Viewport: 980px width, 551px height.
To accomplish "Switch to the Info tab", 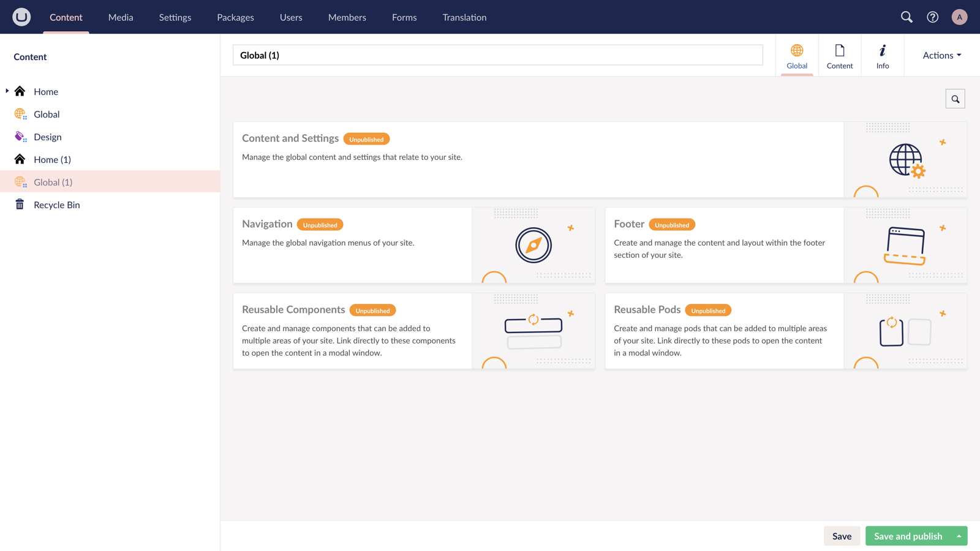I will pos(882,55).
